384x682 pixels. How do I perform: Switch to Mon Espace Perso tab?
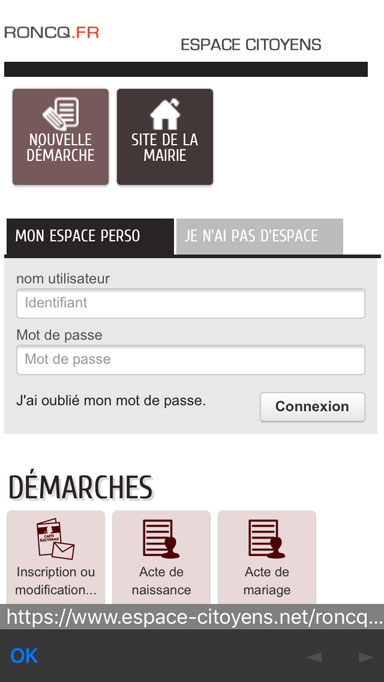(x=90, y=236)
